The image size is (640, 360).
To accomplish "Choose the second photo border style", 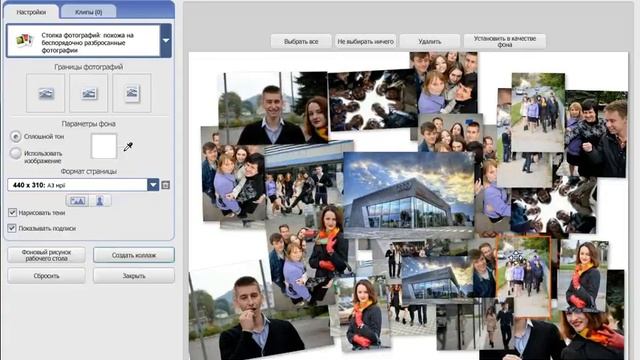I will [89, 93].
